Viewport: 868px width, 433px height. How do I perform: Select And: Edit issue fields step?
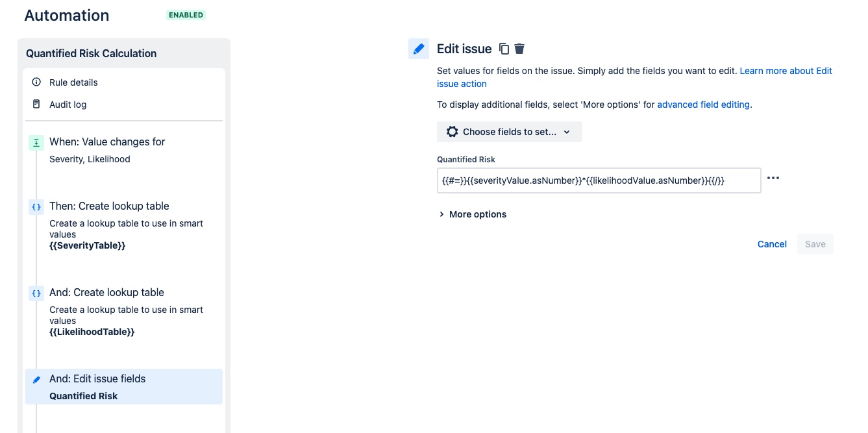(124, 387)
